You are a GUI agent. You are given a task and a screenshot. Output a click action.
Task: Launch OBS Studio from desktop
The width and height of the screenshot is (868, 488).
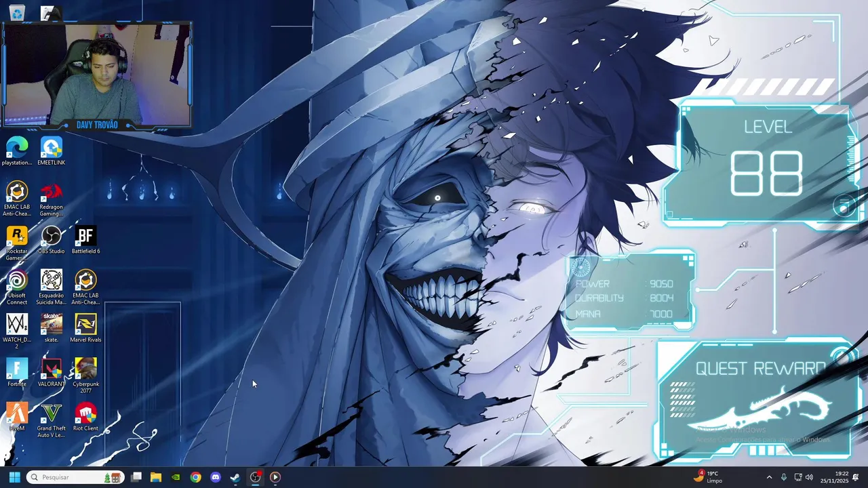point(52,240)
